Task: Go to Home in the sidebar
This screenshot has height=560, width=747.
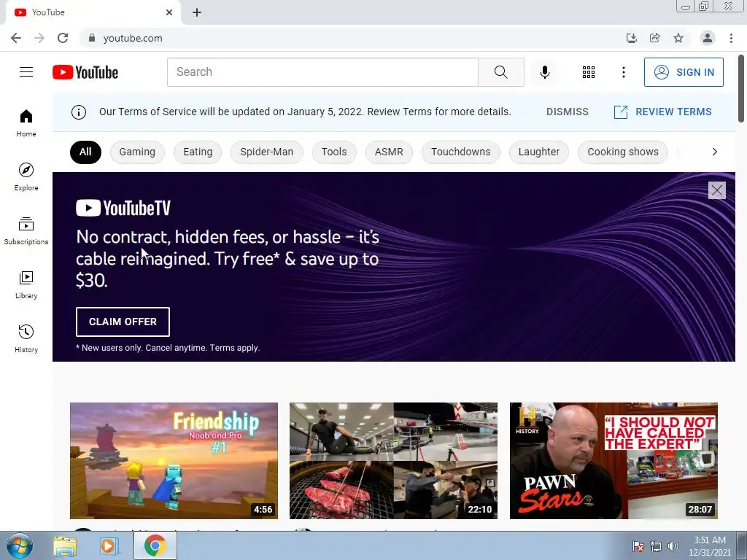Action: (26, 122)
